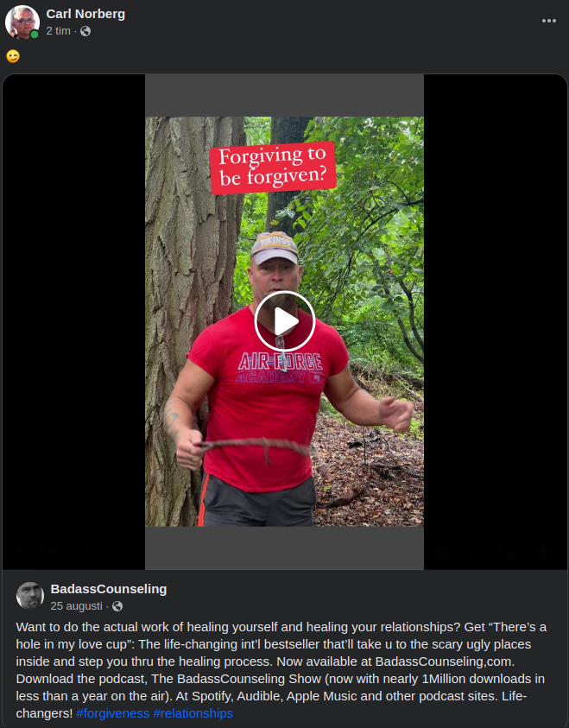Click the '2 tim' post timestamp
Viewport: 569px width, 728px height.
(58, 31)
